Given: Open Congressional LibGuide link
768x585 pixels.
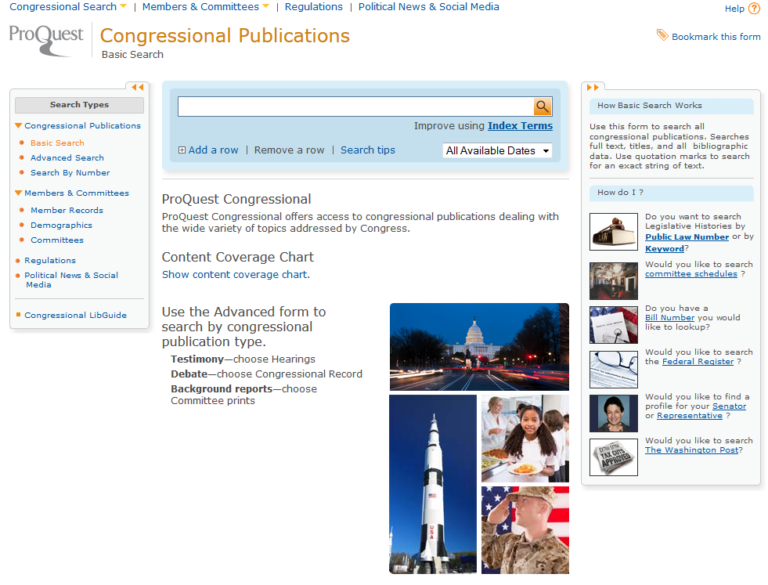Looking at the screenshot, I should click(x=75, y=315).
